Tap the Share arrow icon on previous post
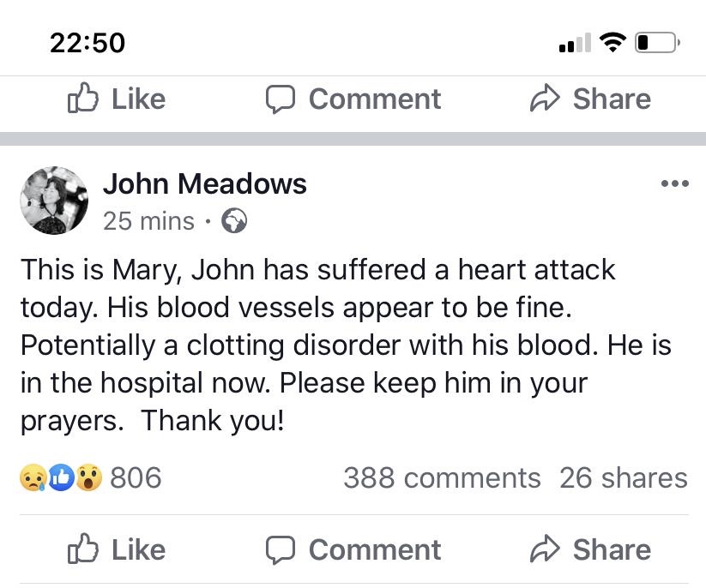 [x=545, y=99]
